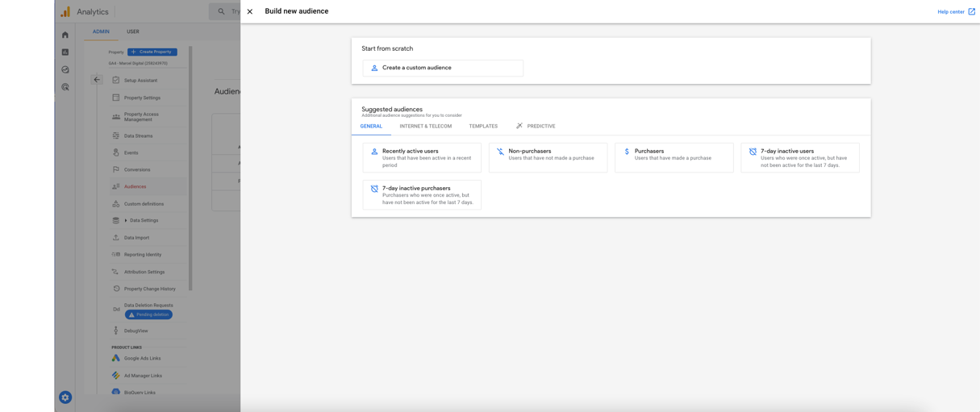
Task: Open the Advertising icon in sidebar
Action: click(65, 87)
